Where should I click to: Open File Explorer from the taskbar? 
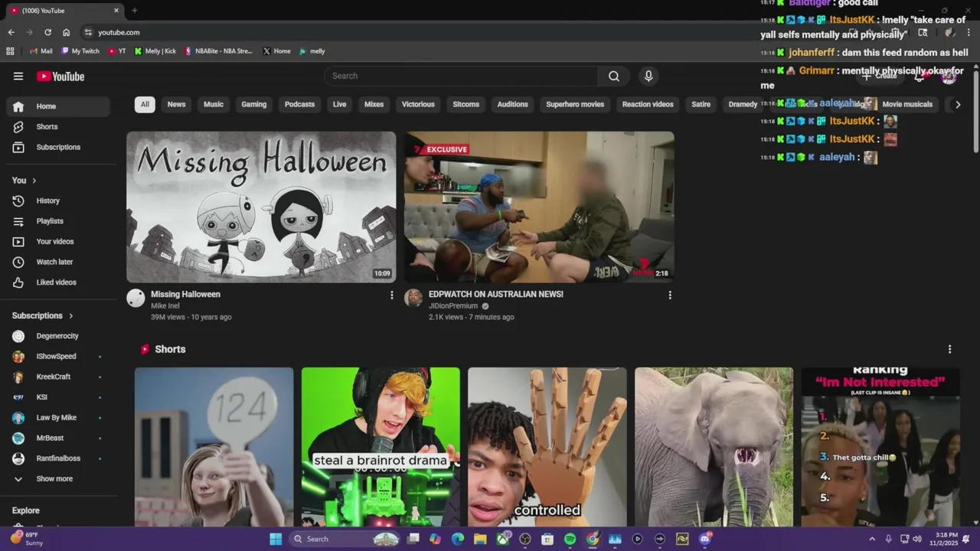[480, 539]
